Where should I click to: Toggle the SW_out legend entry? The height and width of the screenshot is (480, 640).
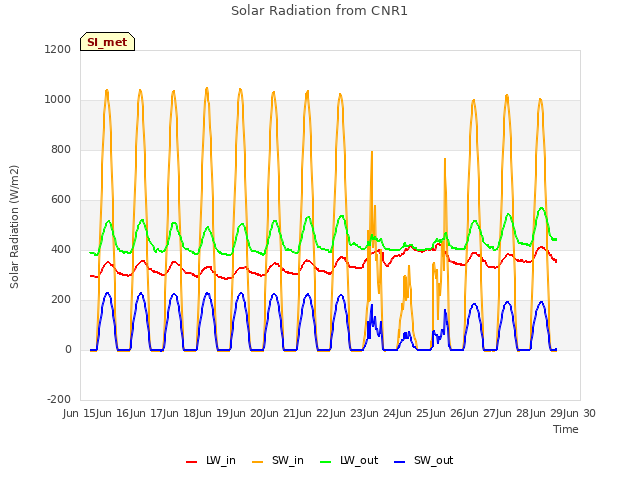tap(424, 460)
